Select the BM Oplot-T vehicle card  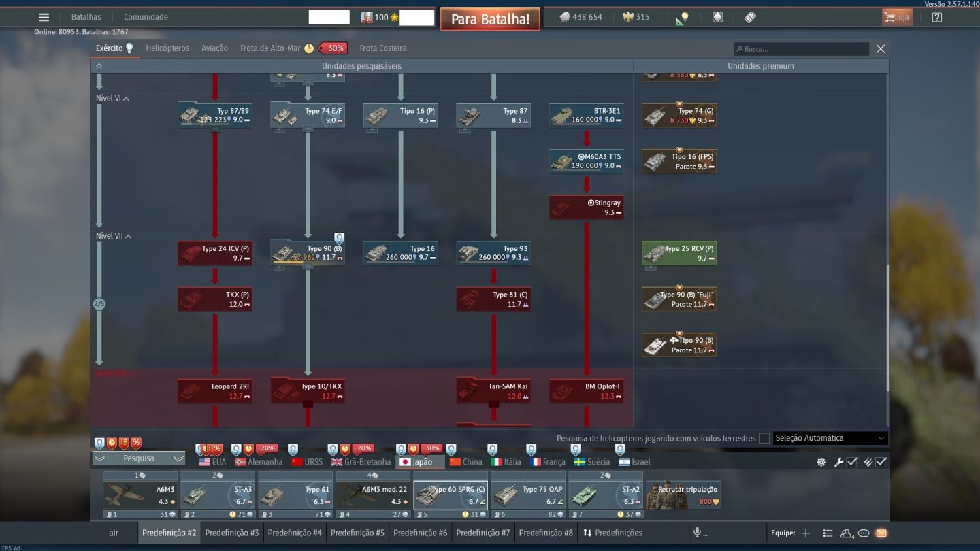click(x=587, y=391)
